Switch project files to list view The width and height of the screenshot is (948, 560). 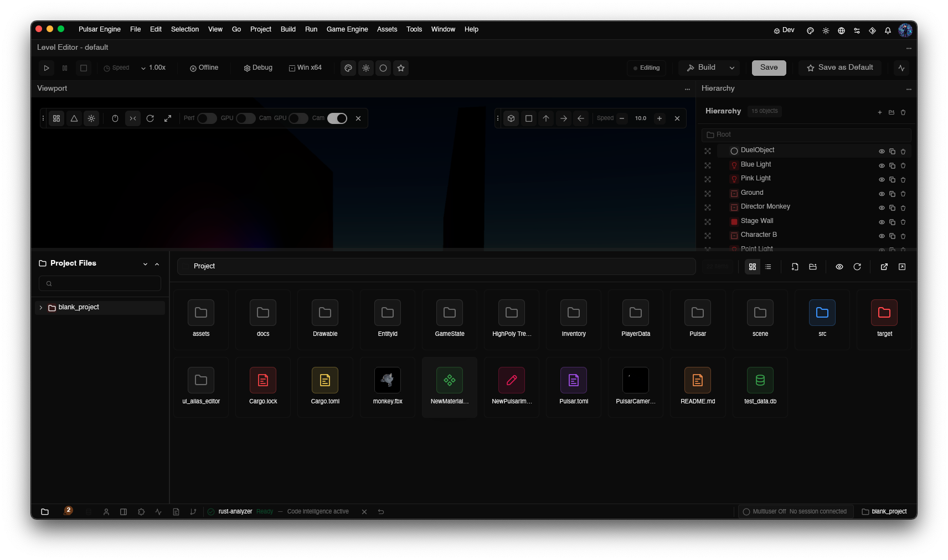tap(768, 267)
